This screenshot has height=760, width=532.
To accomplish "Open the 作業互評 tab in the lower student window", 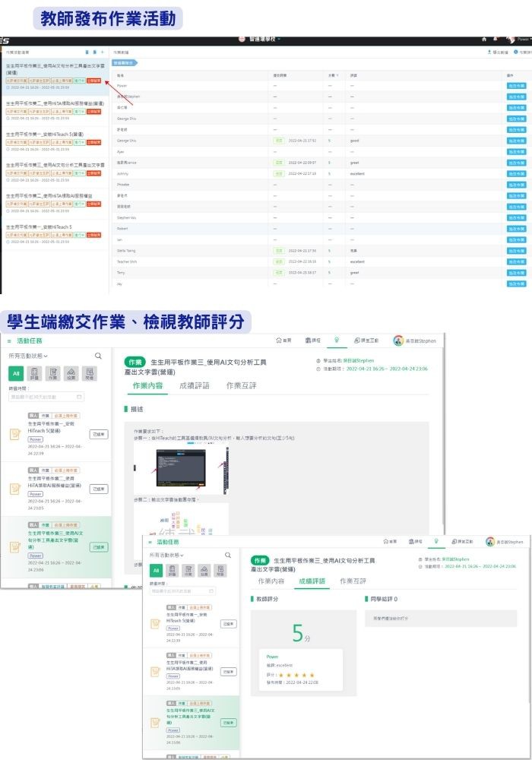I will (x=355, y=581).
